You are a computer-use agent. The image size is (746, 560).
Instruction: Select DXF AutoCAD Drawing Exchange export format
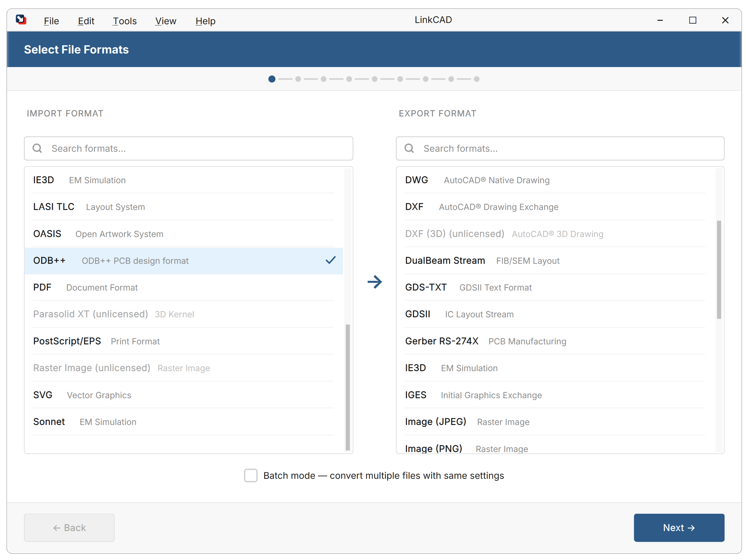(x=555, y=207)
